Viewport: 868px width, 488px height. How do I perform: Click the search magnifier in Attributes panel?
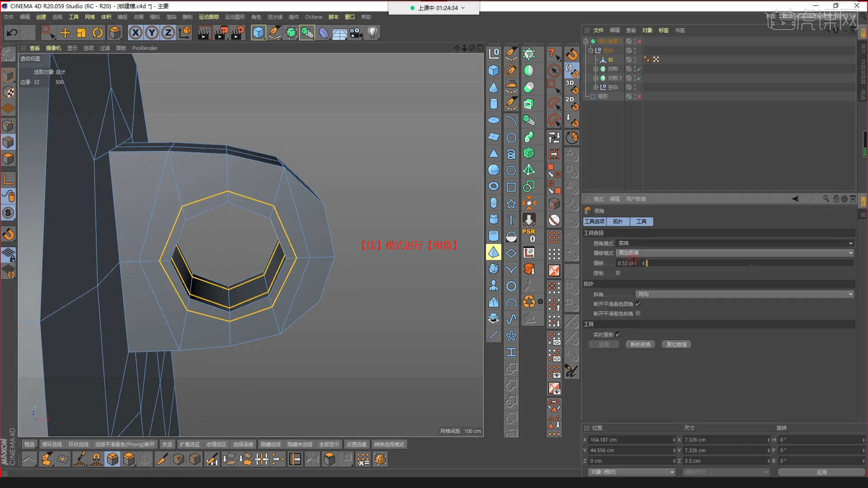(826, 199)
